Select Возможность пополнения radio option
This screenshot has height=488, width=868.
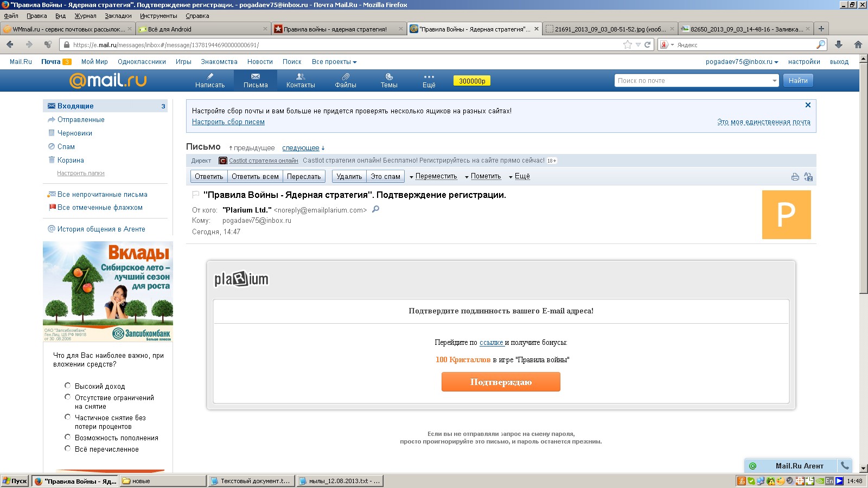67,437
